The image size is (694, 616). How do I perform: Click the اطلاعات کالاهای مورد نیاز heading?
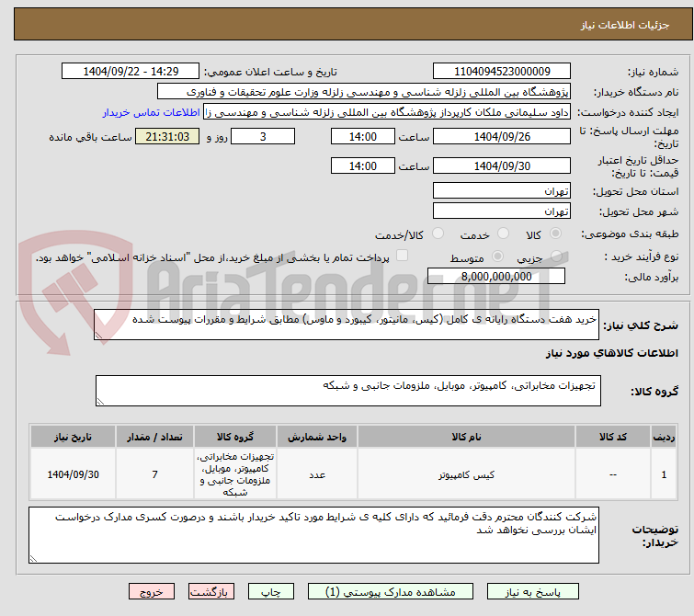(x=611, y=353)
